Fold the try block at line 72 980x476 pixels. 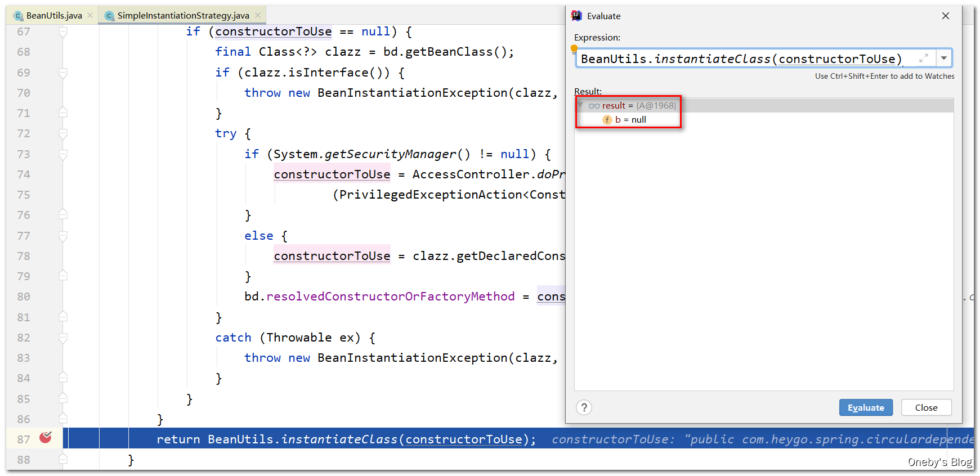(63, 133)
